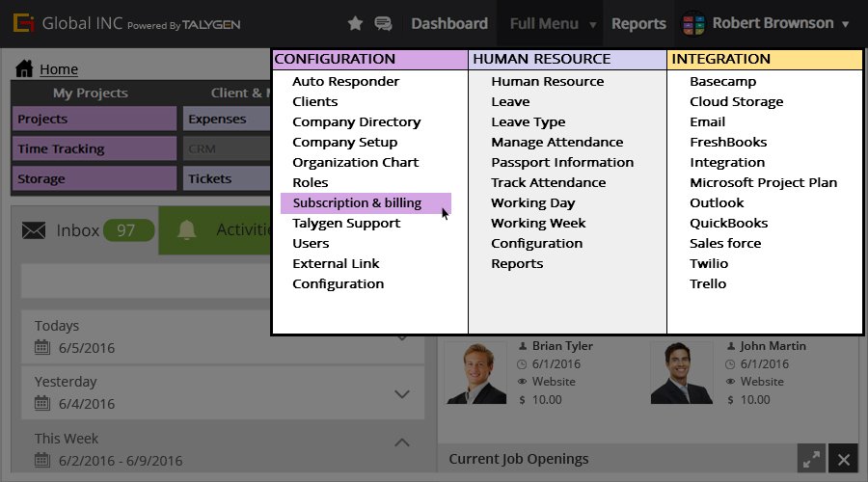This screenshot has height=482, width=868.
Task: Open External Link entry
Action: [336, 263]
